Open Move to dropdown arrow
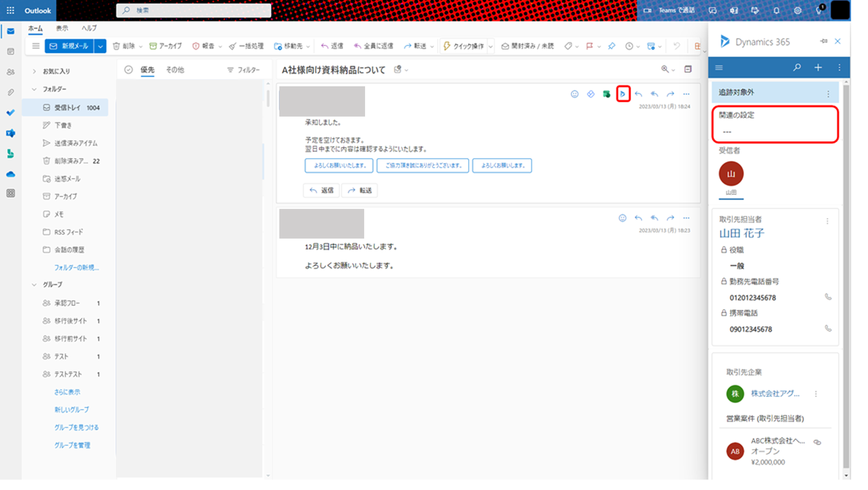 coord(308,47)
